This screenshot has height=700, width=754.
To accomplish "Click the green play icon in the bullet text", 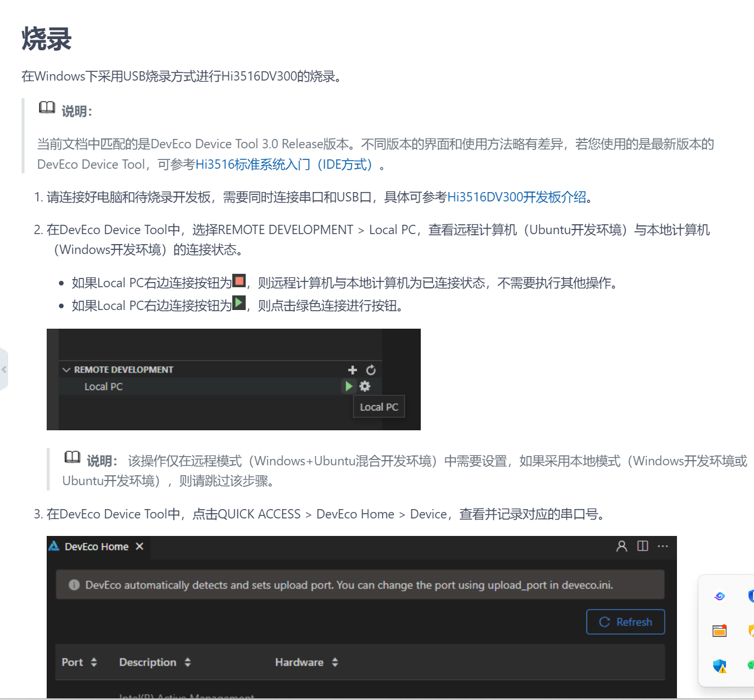I will coord(239,303).
